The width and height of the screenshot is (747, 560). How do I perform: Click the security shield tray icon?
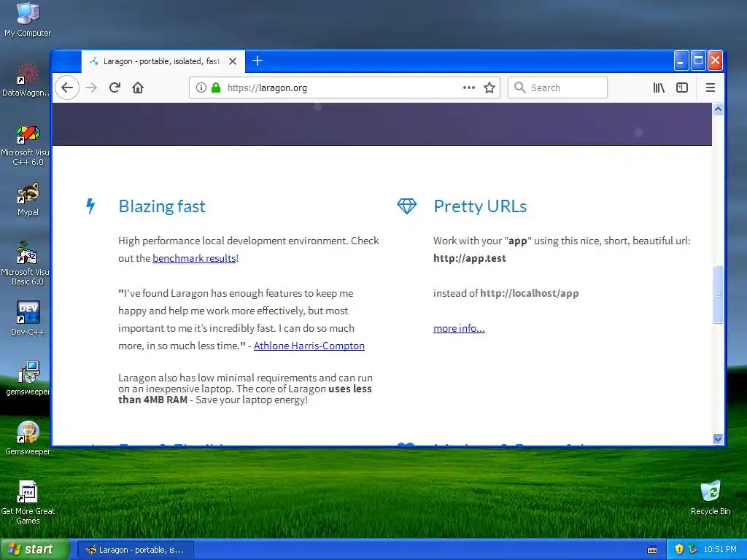679,549
